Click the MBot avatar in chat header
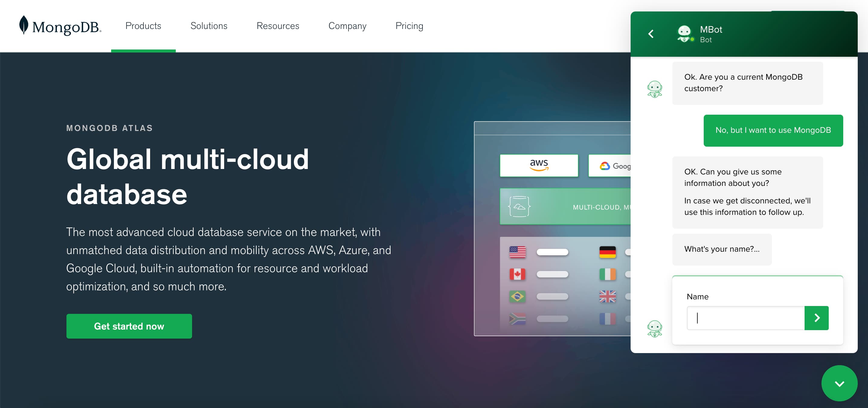Image resolution: width=868 pixels, height=408 pixels. click(685, 34)
